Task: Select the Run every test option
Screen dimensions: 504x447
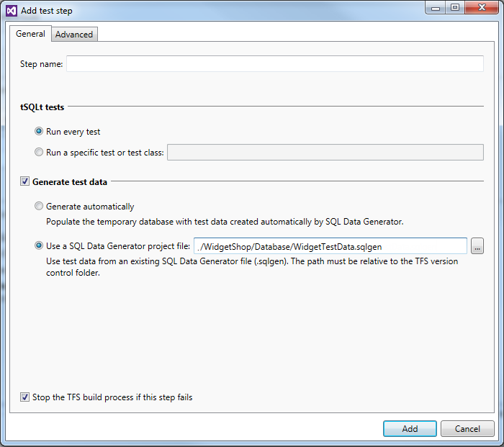Action: coord(40,132)
